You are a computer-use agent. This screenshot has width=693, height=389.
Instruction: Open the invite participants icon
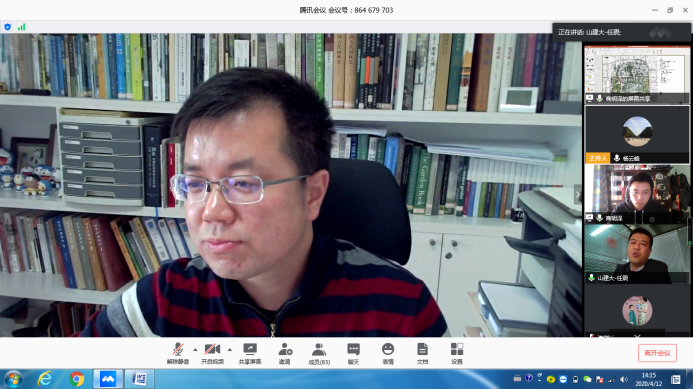[285, 350]
